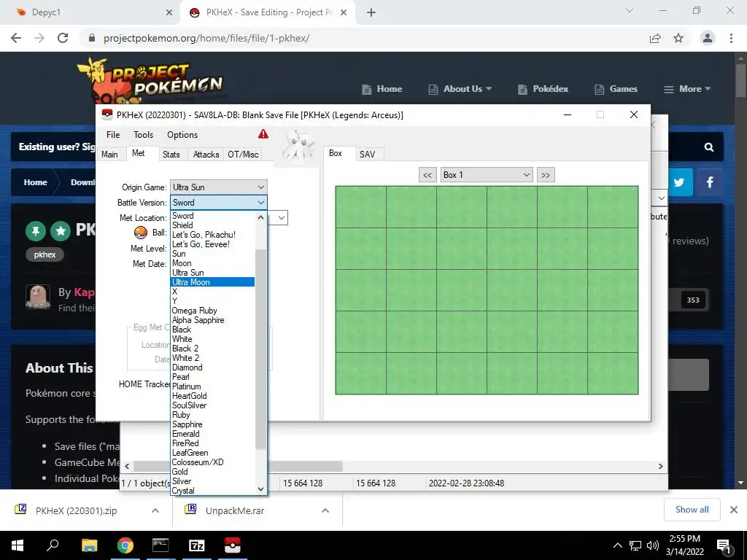Open UnpackMe.rar download options chevron
Image resolution: width=747 pixels, height=560 pixels.
(x=325, y=510)
